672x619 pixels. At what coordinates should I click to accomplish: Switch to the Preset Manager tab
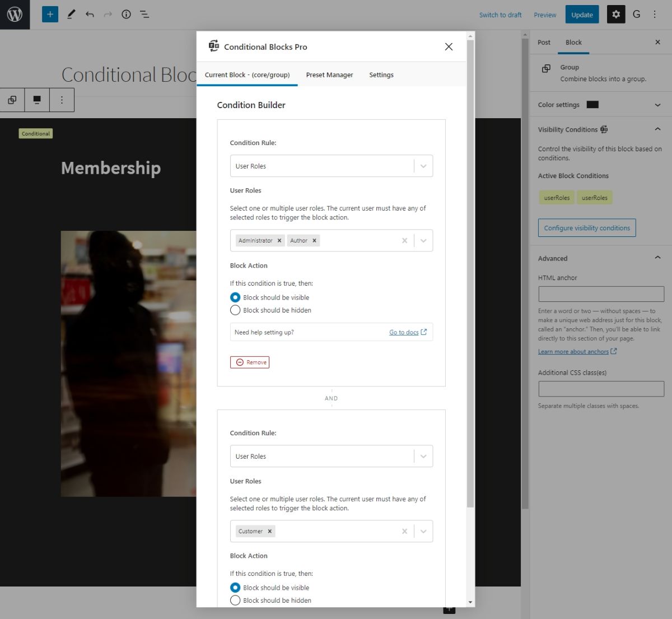(329, 75)
